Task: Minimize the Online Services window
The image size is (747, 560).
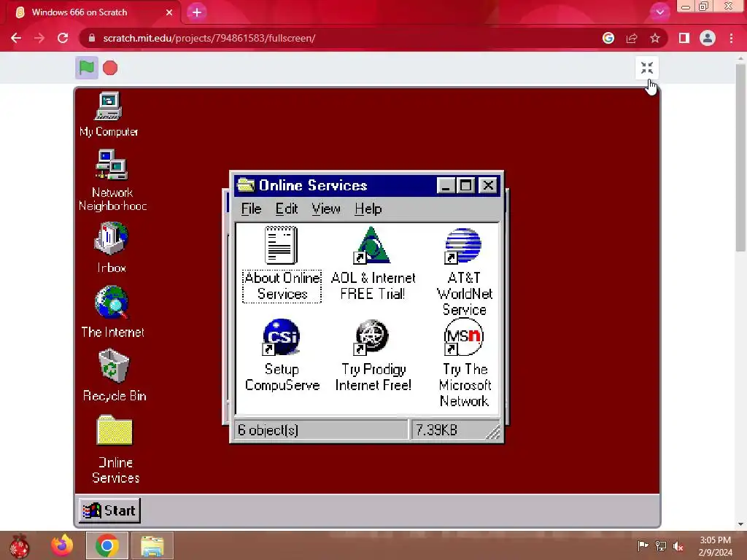Action: coord(446,185)
